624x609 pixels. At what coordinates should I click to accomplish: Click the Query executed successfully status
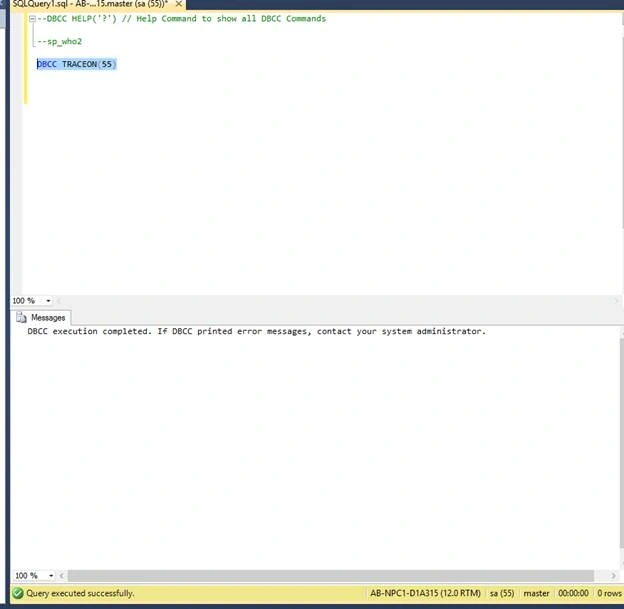click(x=80, y=593)
